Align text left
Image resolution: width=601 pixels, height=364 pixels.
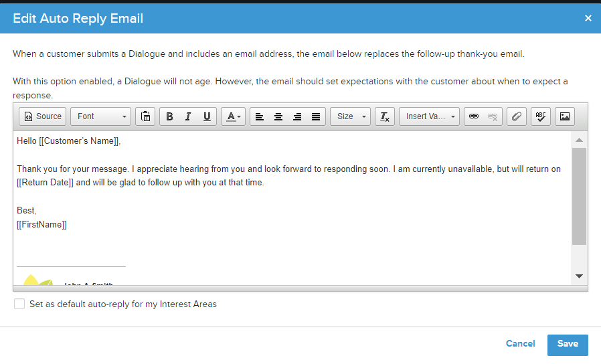click(x=260, y=116)
